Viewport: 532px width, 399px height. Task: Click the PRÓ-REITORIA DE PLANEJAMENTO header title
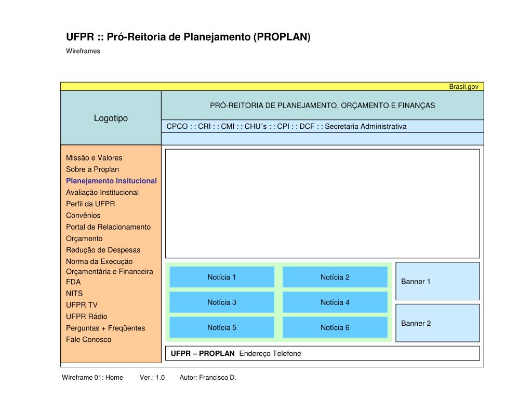[322, 105]
